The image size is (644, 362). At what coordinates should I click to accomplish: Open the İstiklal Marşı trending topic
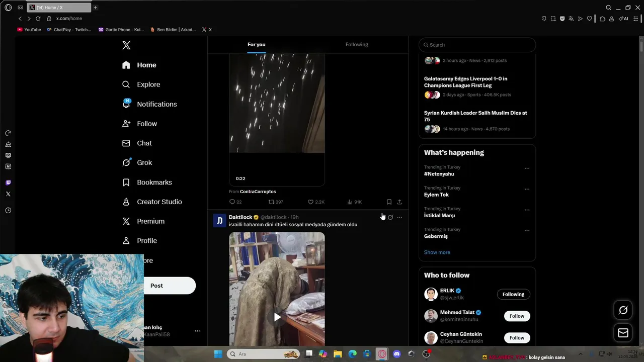(x=439, y=215)
